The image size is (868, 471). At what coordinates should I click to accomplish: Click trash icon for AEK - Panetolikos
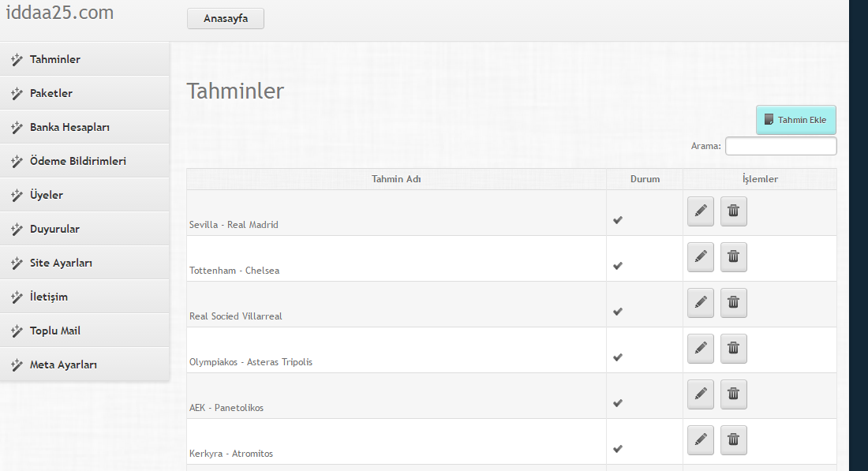pyautogui.click(x=734, y=394)
